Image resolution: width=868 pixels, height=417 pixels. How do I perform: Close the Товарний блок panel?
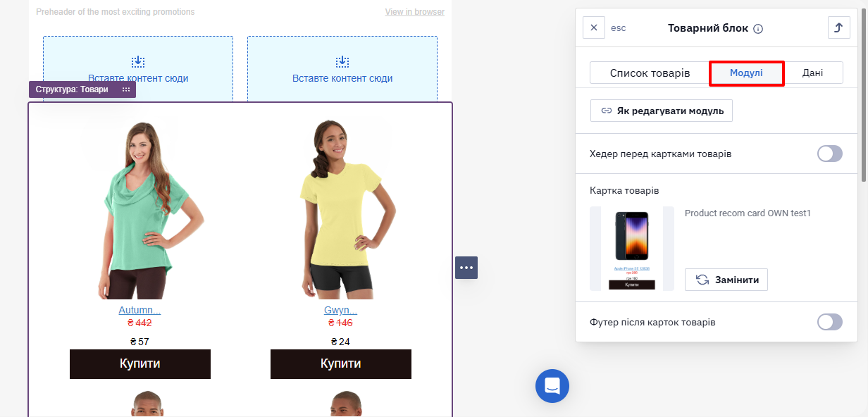tap(594, 27)
